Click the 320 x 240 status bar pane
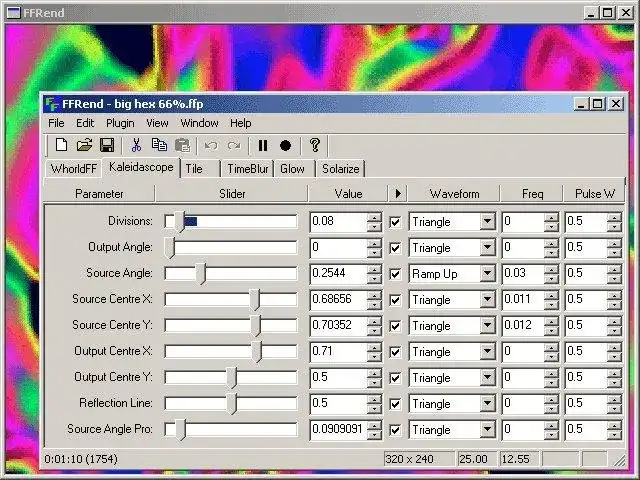 pos(419,459)
